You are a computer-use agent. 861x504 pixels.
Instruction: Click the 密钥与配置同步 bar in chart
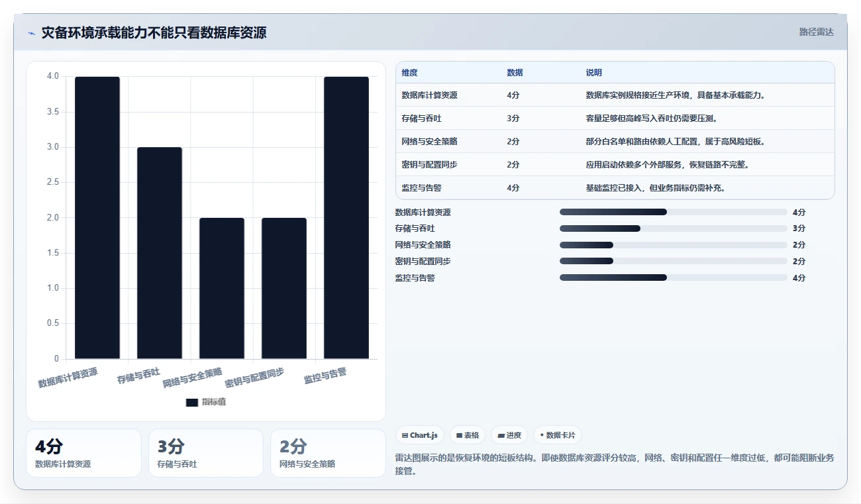pyautogui.click(x=284, y=288)
